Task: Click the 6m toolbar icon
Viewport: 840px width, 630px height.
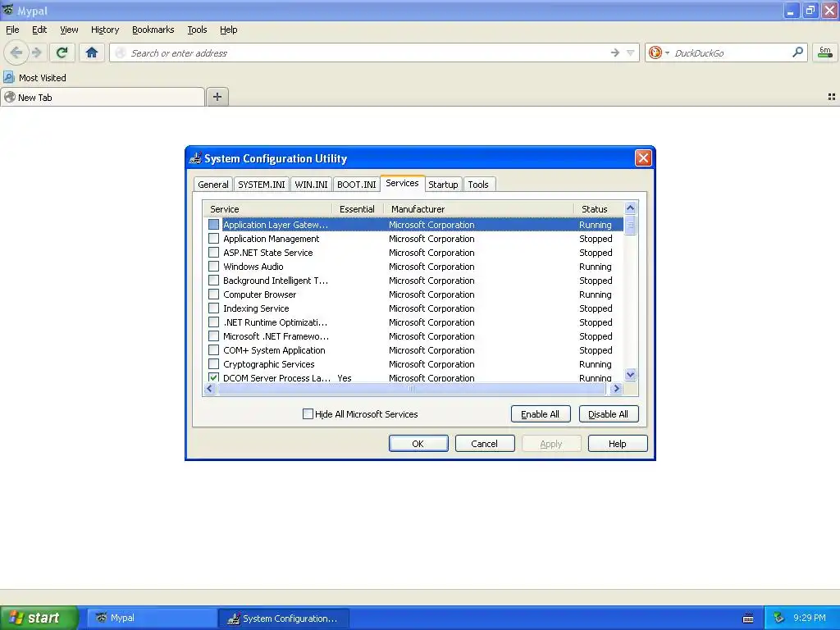Action: (x=825, y=52)
